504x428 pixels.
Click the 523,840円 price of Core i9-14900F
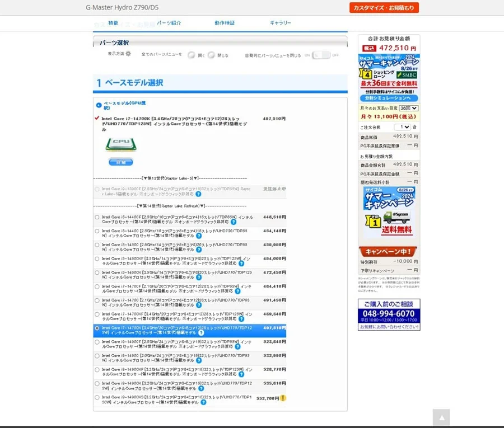point(274,342)
